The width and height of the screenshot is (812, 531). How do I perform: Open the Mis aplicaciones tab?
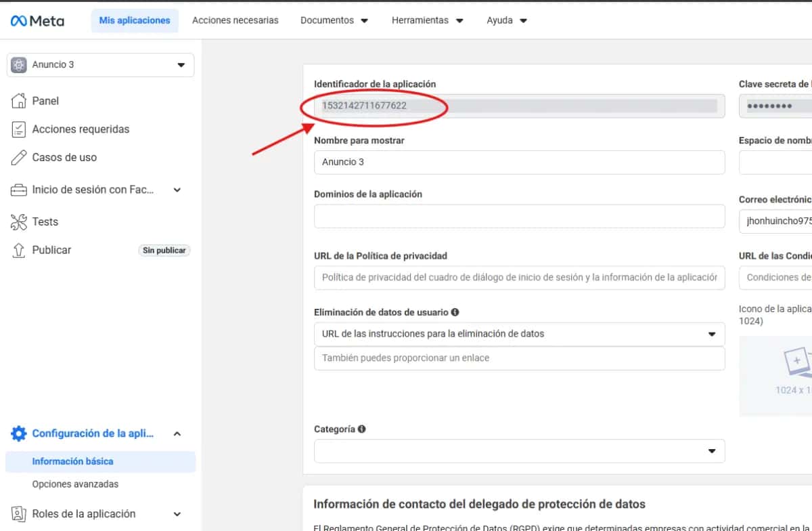tap(135, 20)
